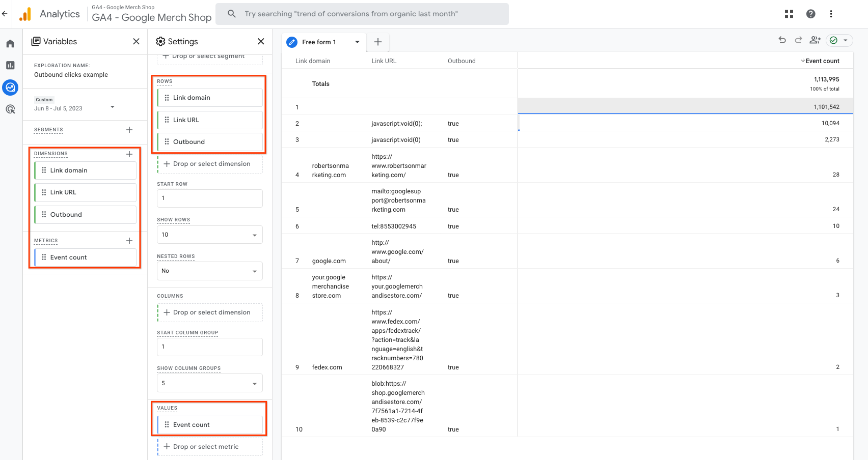
Task: Close the Settings panel
Action: (x=261, y=42)
